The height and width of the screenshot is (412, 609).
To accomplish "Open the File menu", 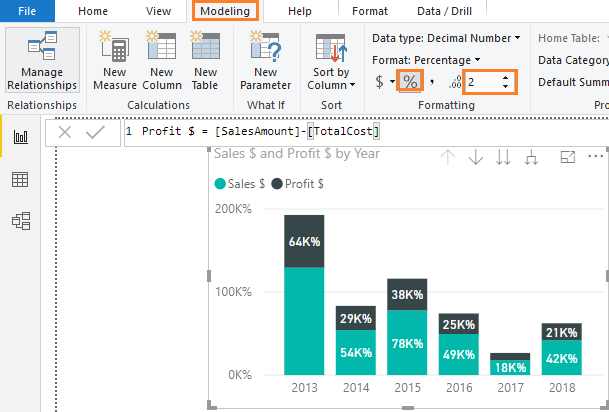I will coord(27,11).
